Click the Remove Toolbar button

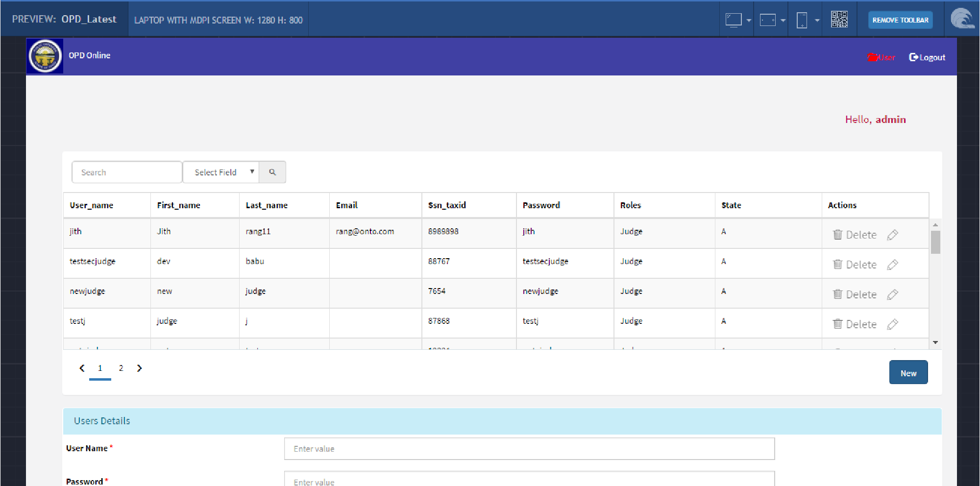coord(900,20)
